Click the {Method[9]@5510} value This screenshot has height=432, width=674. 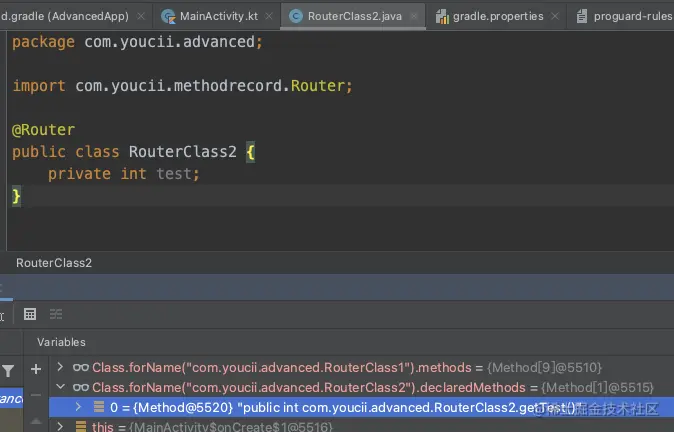click(x=544, y=368)
